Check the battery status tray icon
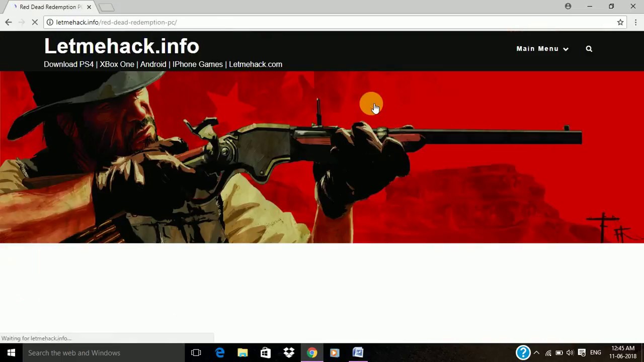This screenshot has width=644, height=362. 559,353
